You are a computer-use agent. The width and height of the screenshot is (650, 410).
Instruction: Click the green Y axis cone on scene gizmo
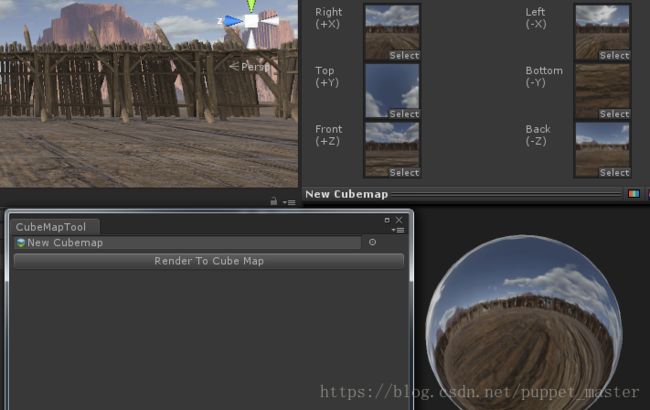coord(251,5)
